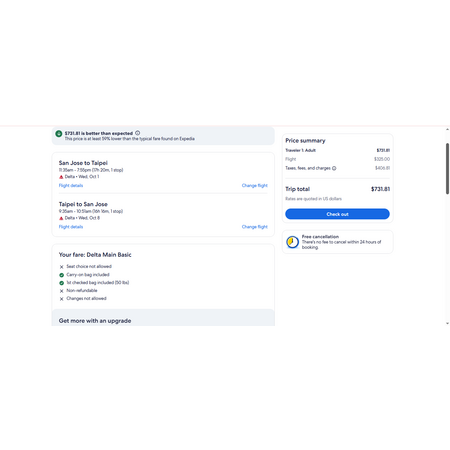Select Change flight for the Taipei to San Jose leg
Screen dimensions: 450x450
point(255,227)
